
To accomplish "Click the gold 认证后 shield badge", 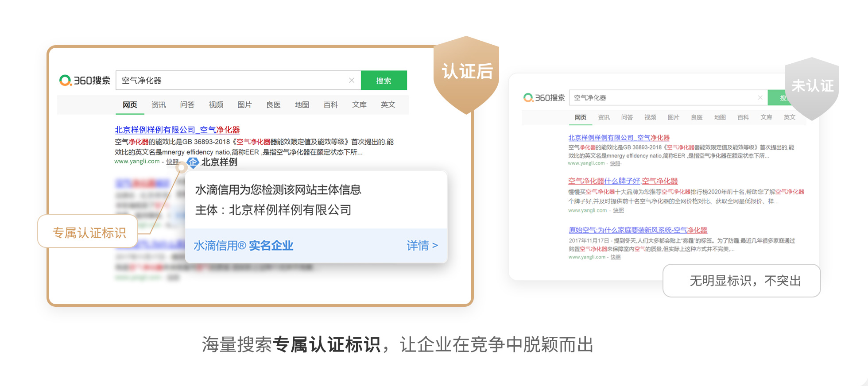I will tap(466, 73).
